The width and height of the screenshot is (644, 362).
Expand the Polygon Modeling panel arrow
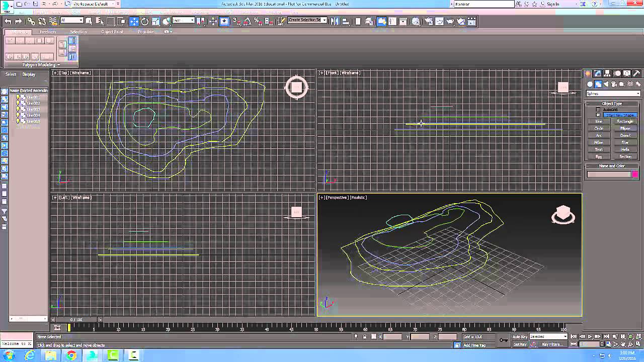tap(58, 65)
